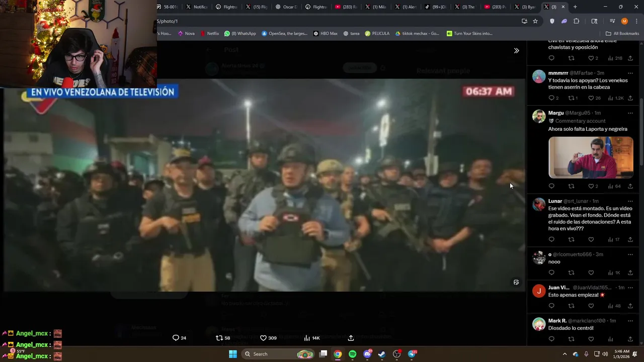Reply to the 'nooo' comment
Viewport: 644px width, 362px height.
(x=551, y=273)
